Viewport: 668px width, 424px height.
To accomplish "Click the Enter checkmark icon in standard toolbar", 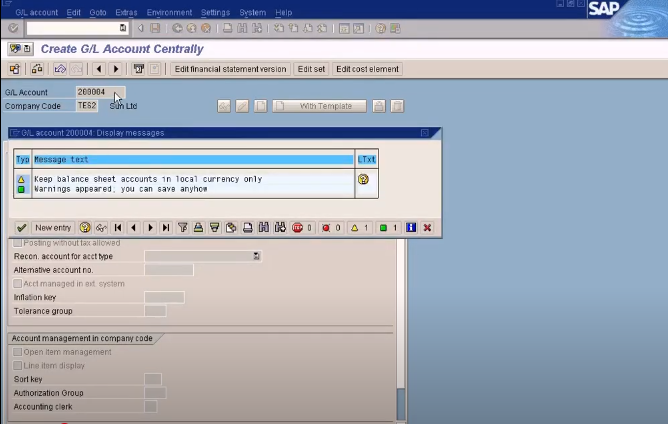I will tap(14, 28).
